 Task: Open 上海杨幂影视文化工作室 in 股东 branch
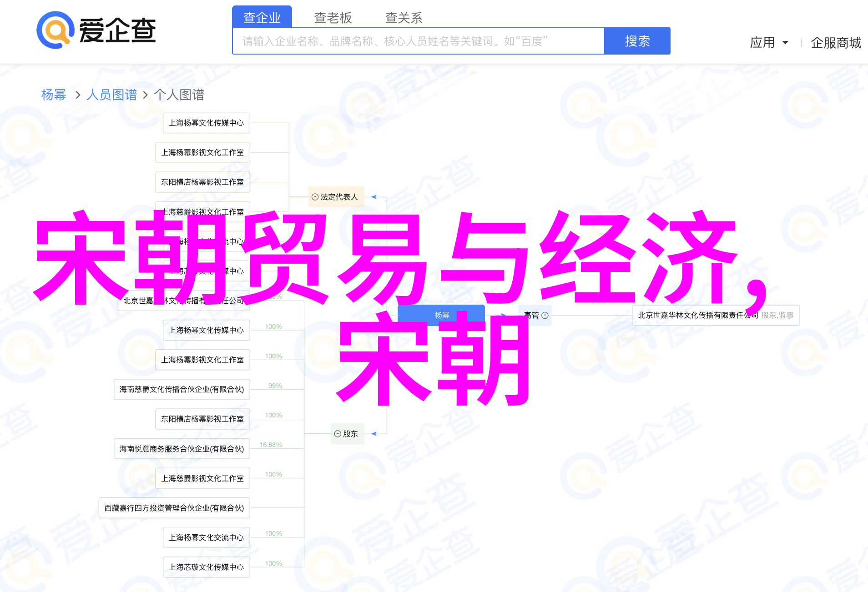coord(203,360)
